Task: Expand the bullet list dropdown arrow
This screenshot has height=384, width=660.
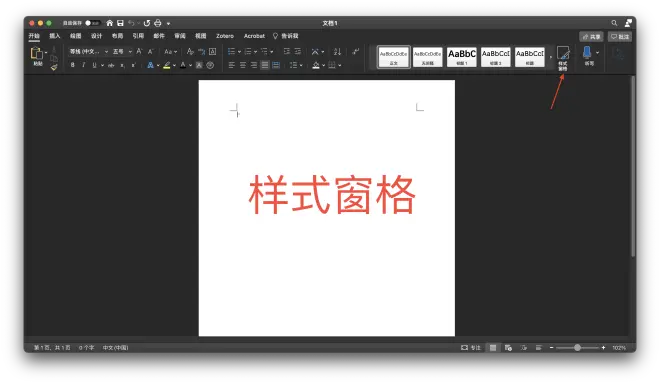Action: point(240,52)
